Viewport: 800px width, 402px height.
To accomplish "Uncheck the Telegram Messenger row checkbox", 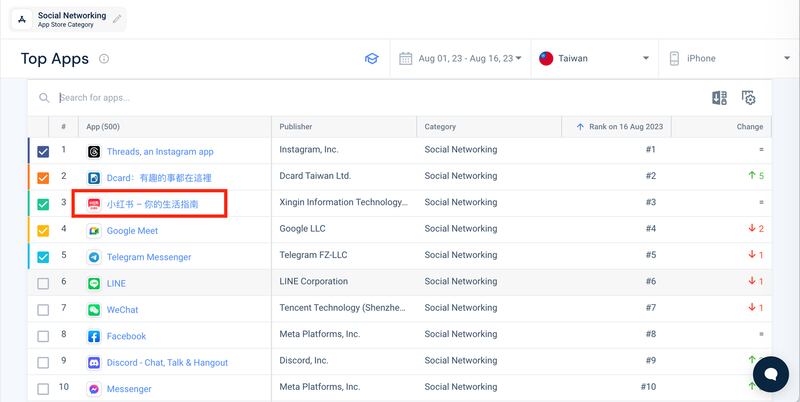I will click(43, 257).
